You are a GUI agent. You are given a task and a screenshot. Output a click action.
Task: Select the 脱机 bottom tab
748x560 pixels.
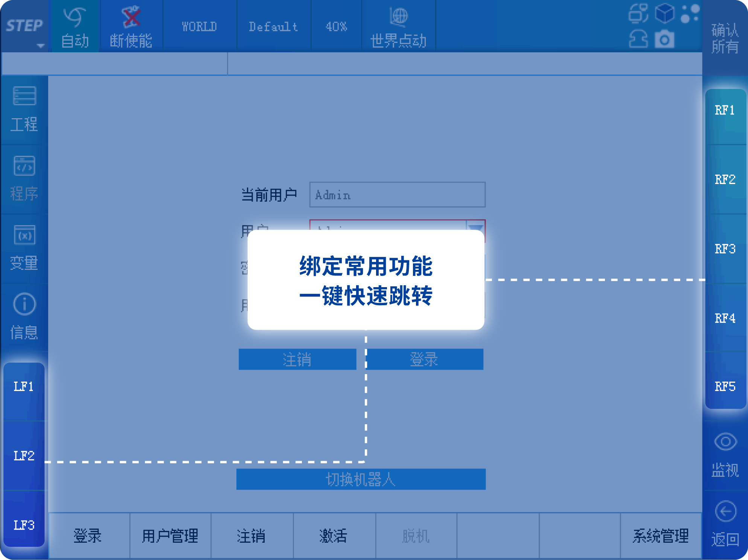tap(416, 536)
